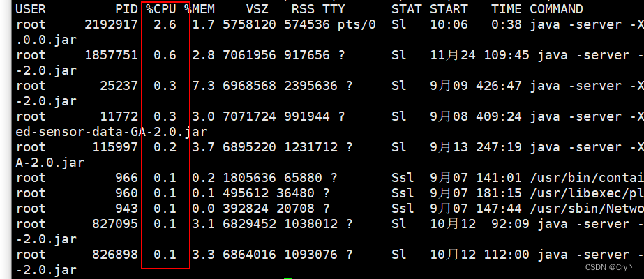The width and height of the screenshot is (644, 279).
Task: Click RSS value 1093076
Action: coord(310,255)
